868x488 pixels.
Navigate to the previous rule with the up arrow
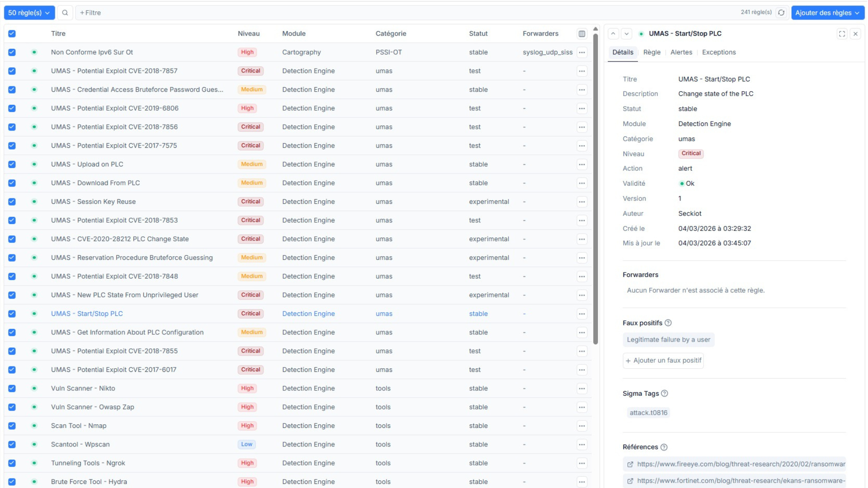click(x=613, y=33)
